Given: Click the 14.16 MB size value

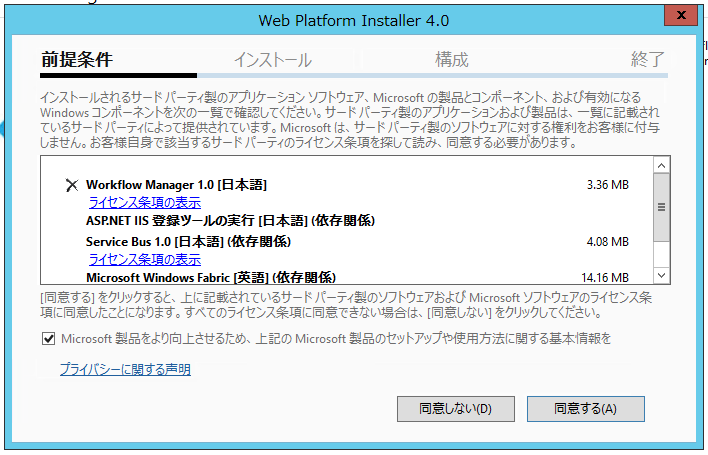Looking at the screenshot, I should 605,277.
